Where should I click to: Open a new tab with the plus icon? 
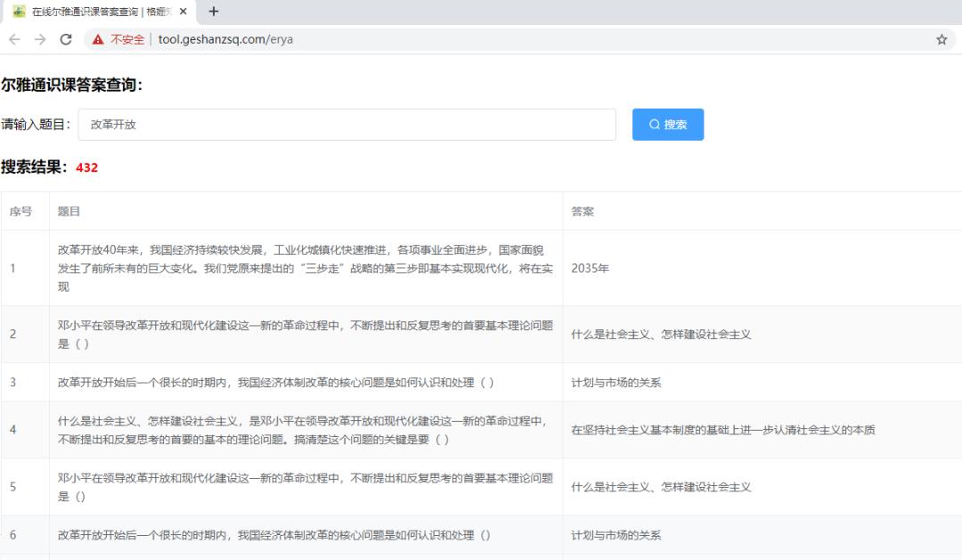point(212,12)
